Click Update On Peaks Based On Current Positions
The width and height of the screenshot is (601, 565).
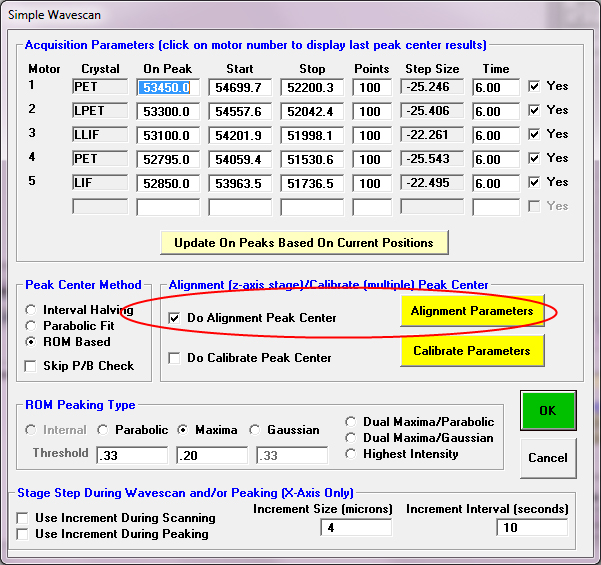coord(304,243)
